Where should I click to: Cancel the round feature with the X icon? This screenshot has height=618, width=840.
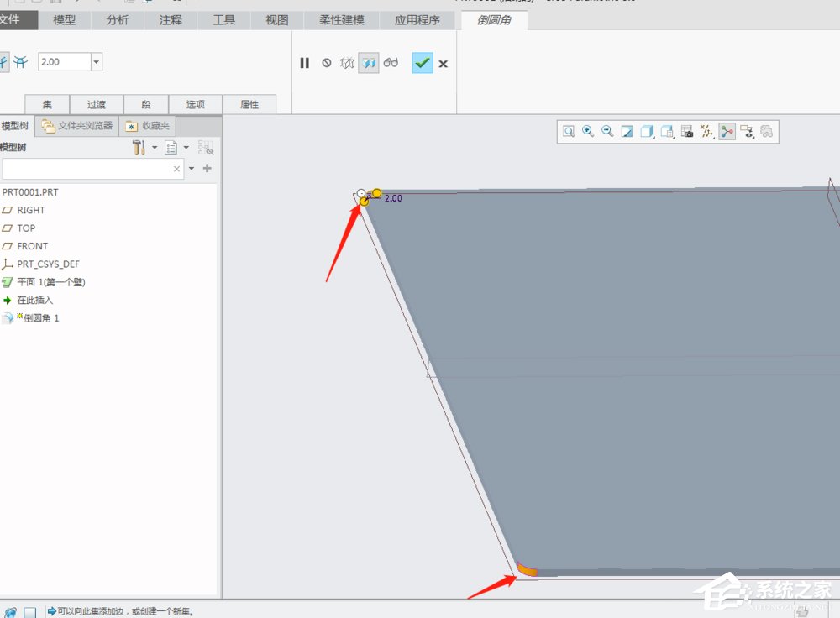(x=444, y=64)
